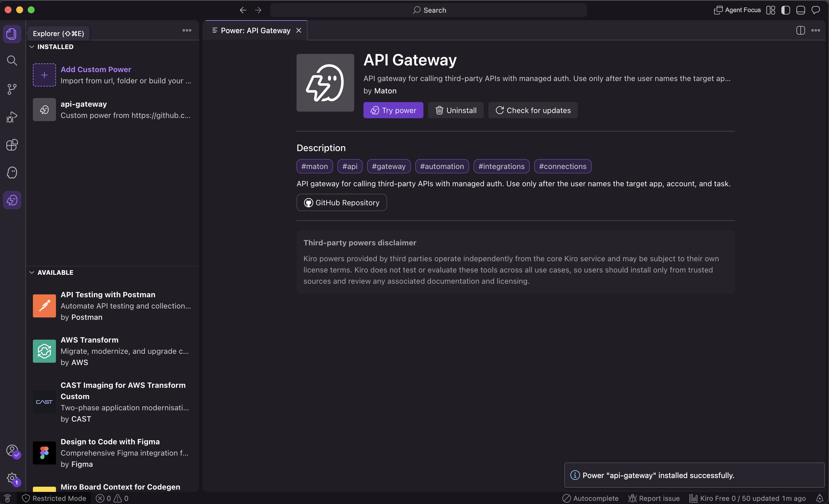The height and width of the screenshot is (504, 829).
Task: Click the command center Search field
Action: point(429,10)
